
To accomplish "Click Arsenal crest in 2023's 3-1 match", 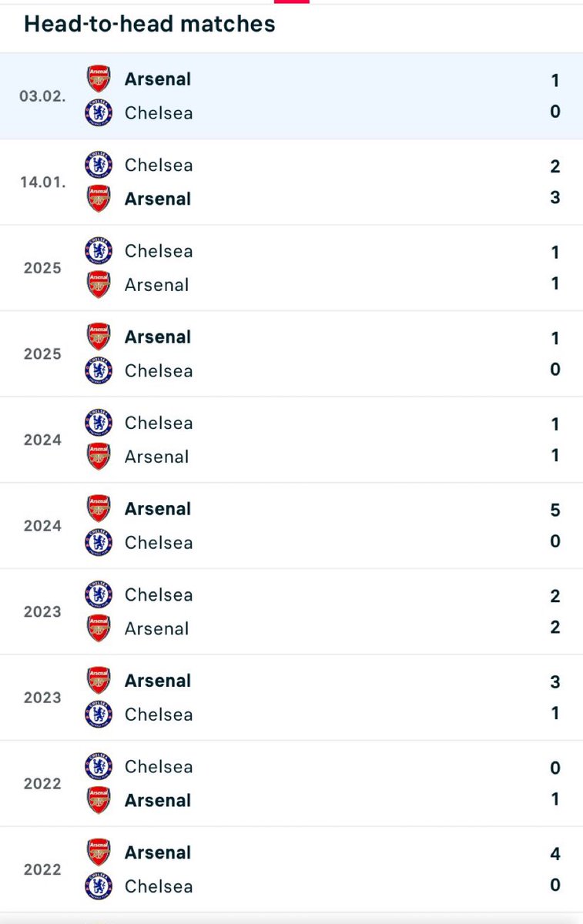I will [x=99, y=681].
